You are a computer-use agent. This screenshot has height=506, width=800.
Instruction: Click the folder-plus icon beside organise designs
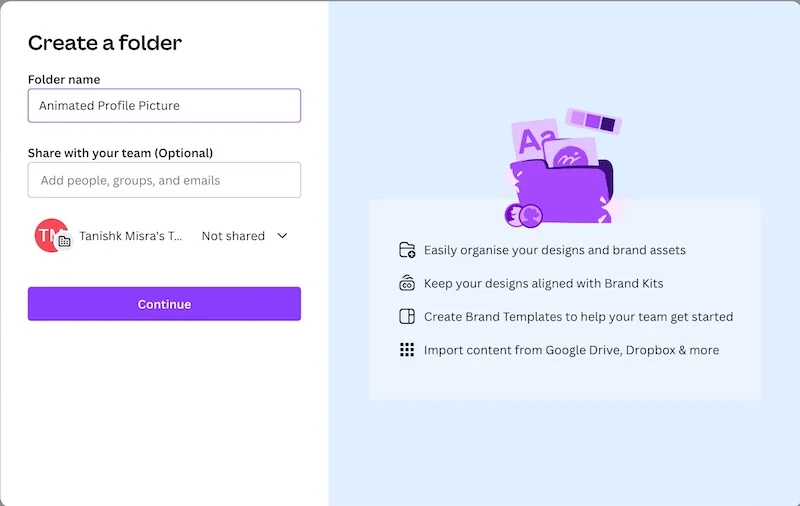[407, 250]
